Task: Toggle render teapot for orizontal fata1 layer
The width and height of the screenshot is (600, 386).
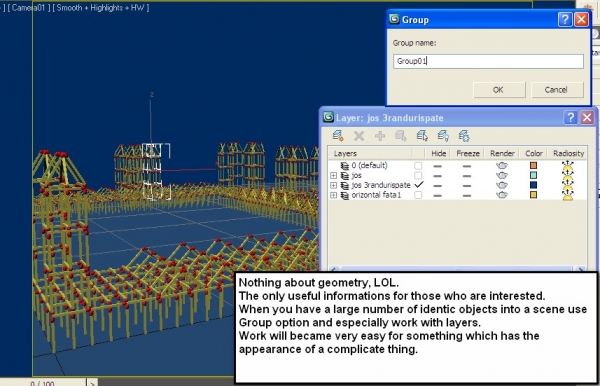Action: [502, 195]
